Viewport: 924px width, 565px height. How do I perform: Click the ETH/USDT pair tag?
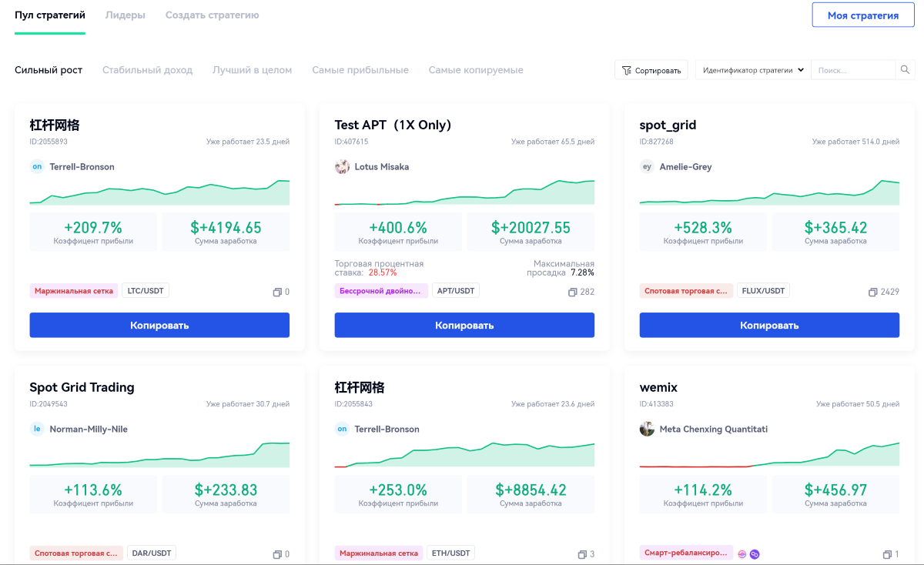point(450,553)
